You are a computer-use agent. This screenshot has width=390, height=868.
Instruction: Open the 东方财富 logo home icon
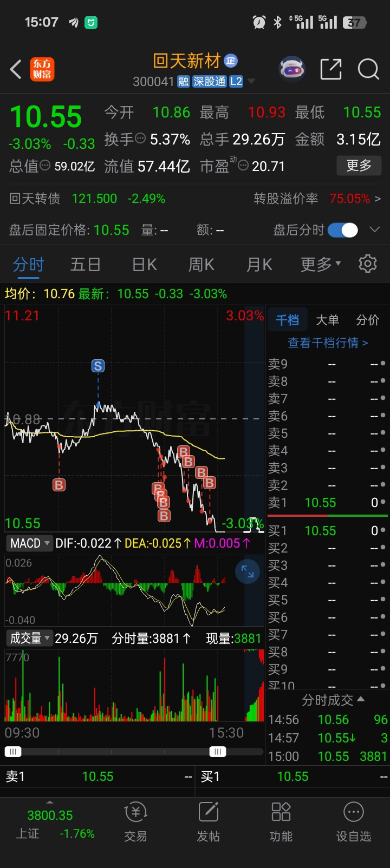pos(42,69)
